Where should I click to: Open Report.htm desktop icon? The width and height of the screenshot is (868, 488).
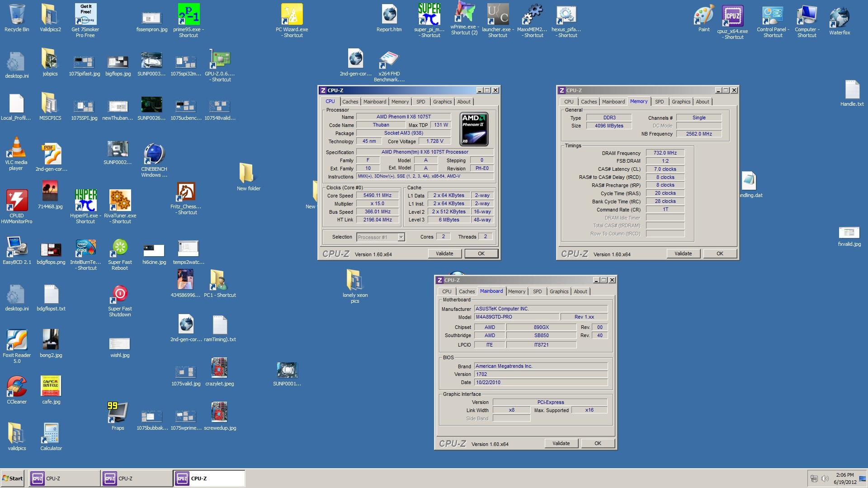click(x=389, y=18)
